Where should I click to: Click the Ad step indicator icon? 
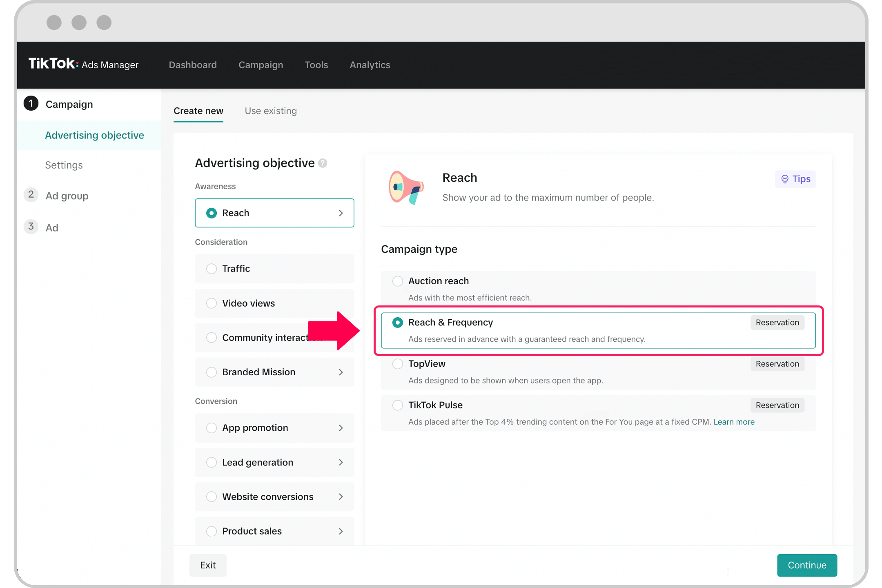tap(31, 228)
